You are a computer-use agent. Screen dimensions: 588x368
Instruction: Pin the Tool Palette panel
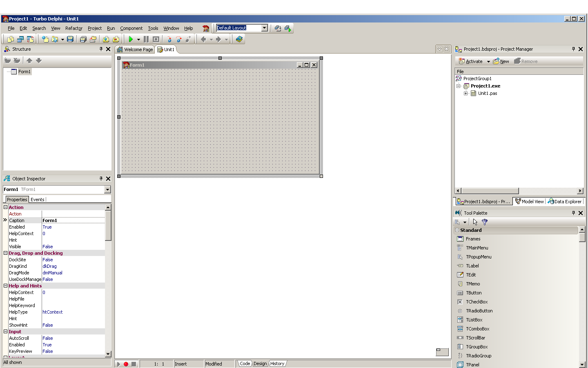(574, 213)
